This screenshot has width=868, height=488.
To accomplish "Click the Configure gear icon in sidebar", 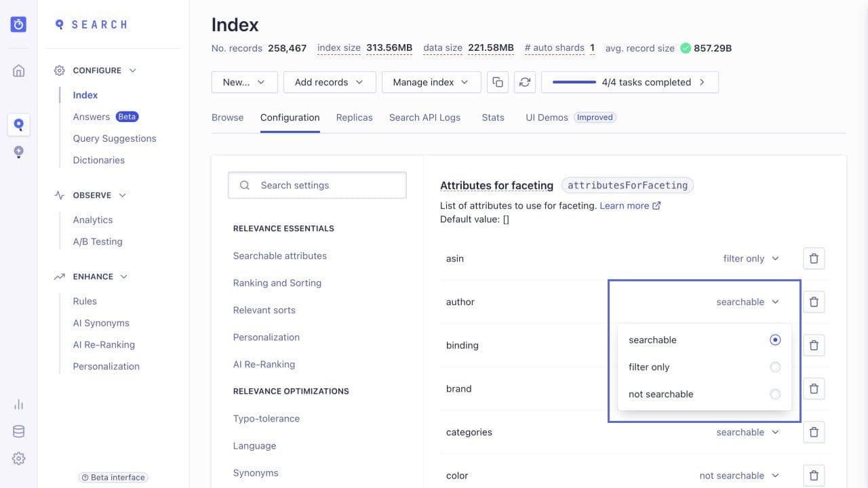I will tap(60, 70).
